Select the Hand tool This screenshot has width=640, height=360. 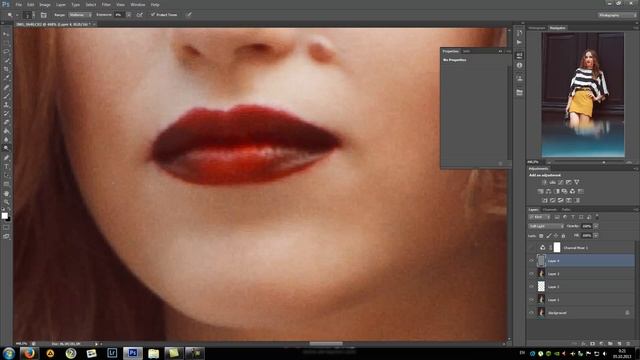click(6, 193)
